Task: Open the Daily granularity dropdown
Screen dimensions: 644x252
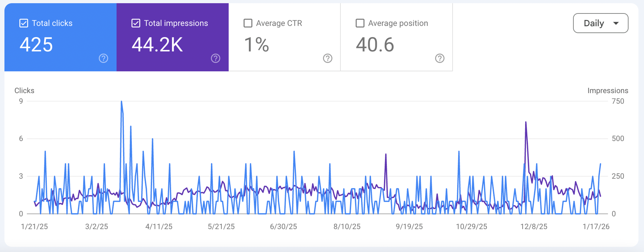Action: click(x=601, y=23)
